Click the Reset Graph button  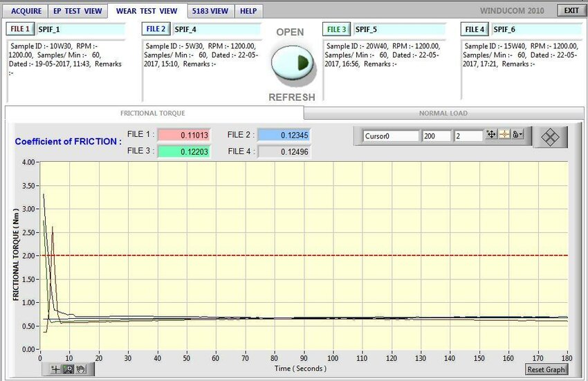546,369
